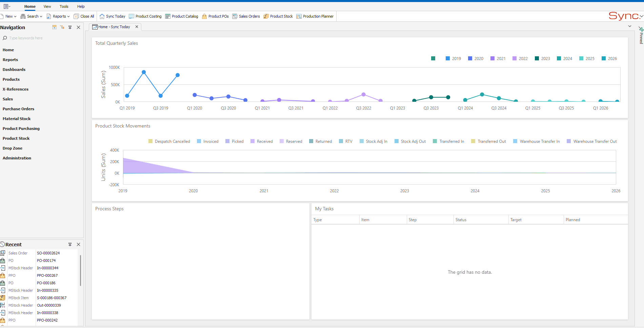The image size is (644, 328).
Task: Open the Tools menu
Action: [x=64, y=6]
